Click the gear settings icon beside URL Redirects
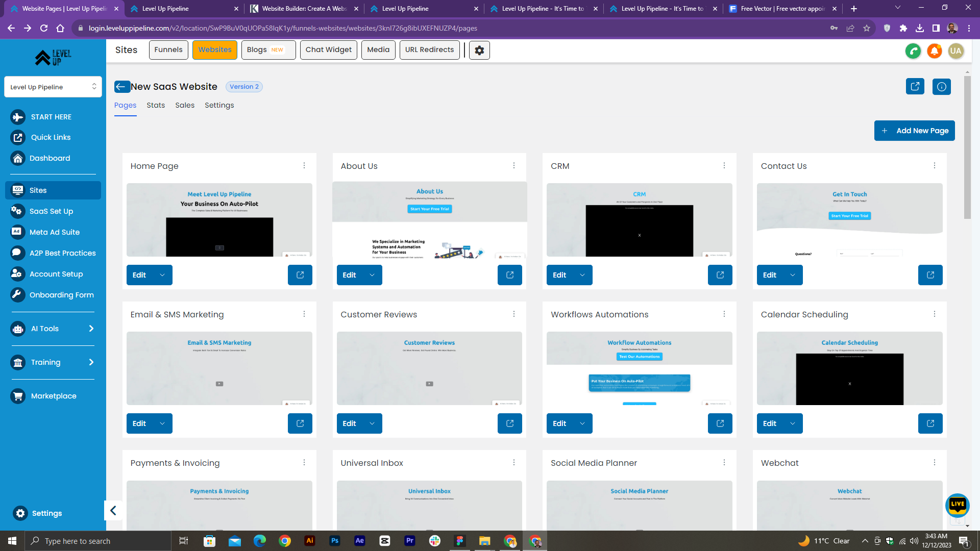 pyautogui.click(x=479, y=50)
